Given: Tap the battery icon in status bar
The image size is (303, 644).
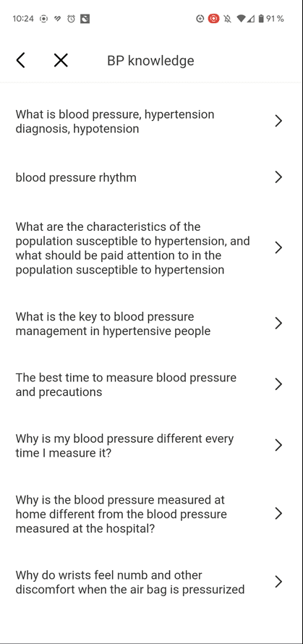Looking at the screenshot, I should [261, 19].
